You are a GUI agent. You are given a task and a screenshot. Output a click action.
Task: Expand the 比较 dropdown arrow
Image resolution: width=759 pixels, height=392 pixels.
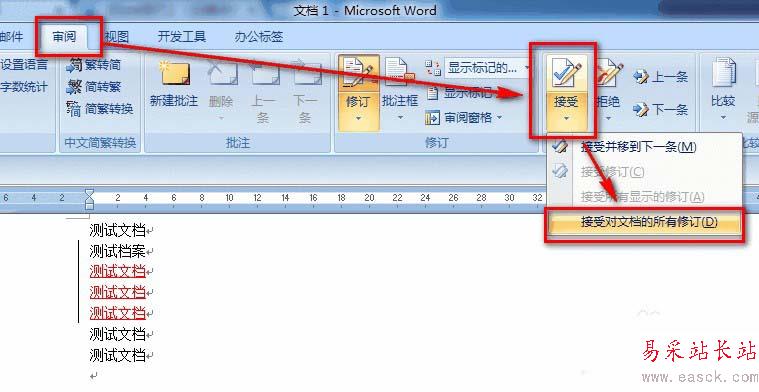[723, 118]
